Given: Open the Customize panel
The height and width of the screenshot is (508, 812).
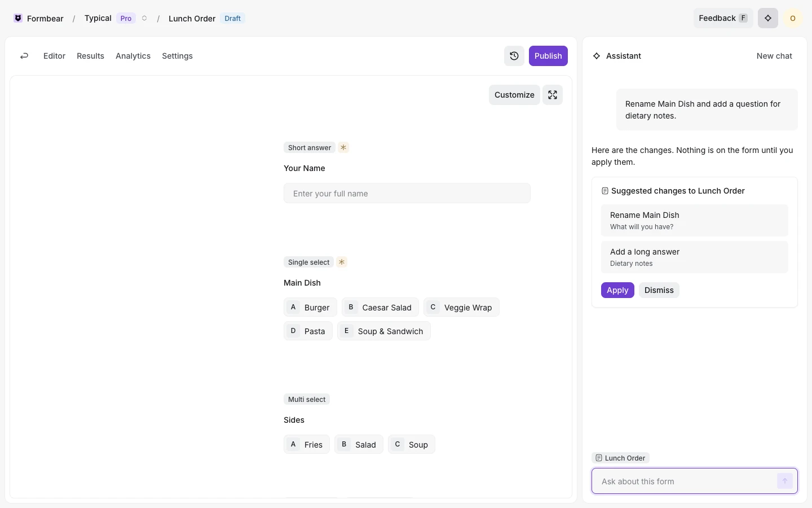Looking at the screenshot, I should coord(514,95).
